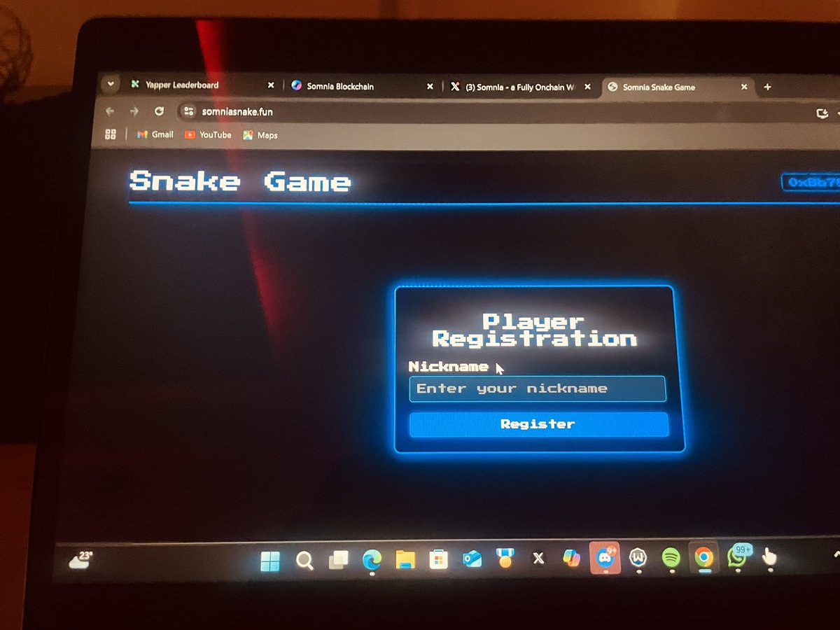The height and width of the screenshot is (630, 840).
Task: Reload the somniasnake.fun page
Action: [x=159, y=111]
